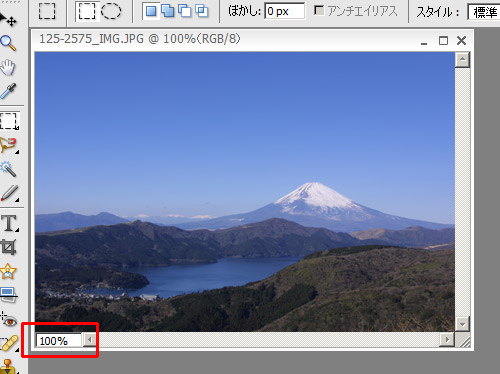Switch to elliptical marquee shape option
The height and width of the screenshot is (374, 500).
coord(111,11)
